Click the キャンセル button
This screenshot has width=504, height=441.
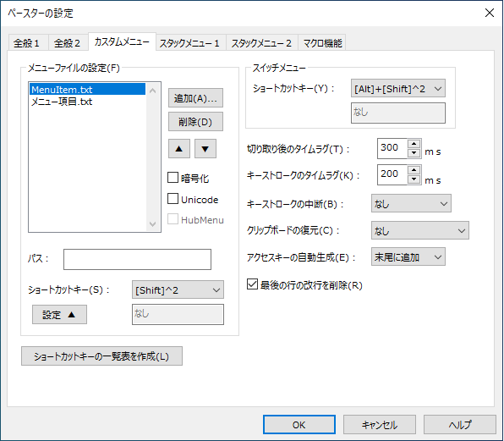tap(380, 425)
